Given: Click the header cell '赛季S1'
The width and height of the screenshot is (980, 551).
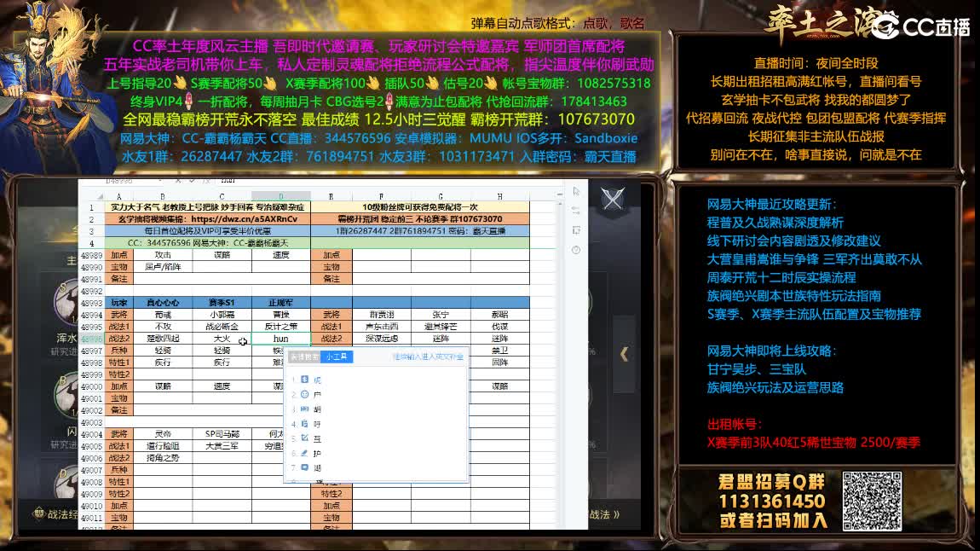Looking at the screenshot, I should tap(222, 303).
